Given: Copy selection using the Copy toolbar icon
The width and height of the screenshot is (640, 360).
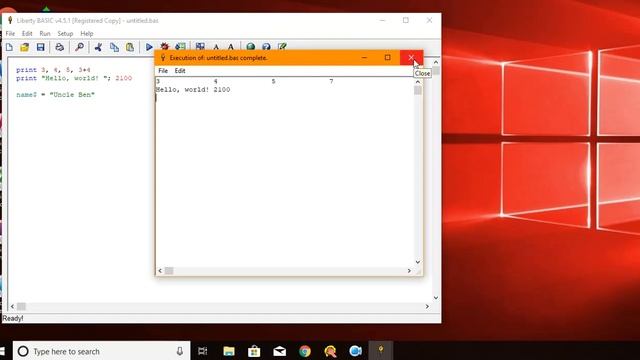Looking at the screenshot, I should pos(114,47).
